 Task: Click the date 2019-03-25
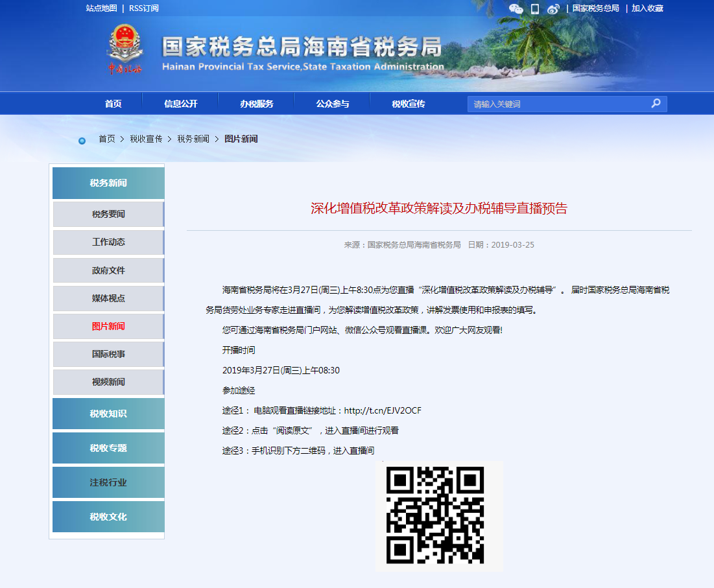click(x=513, y=245)
